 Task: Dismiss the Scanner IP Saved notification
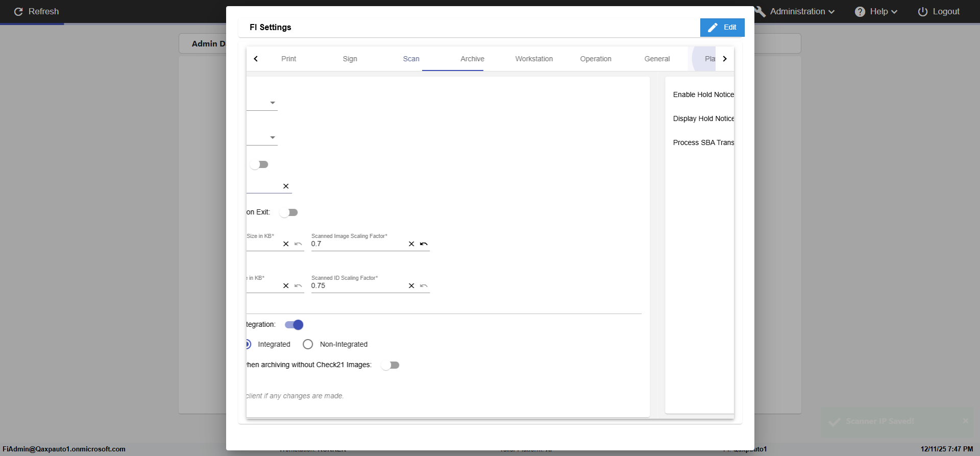point(965,421)
